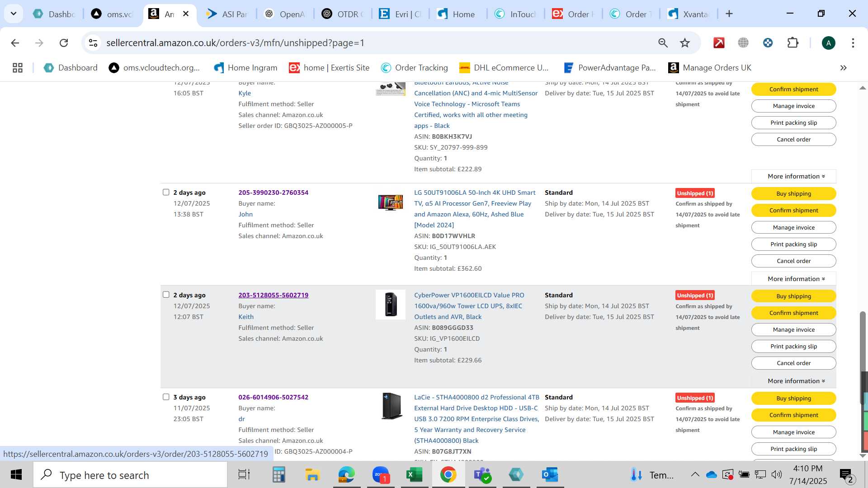Show hidden system tray icons
868x488 pixels.
pyautogui.click(x=695, y=474)
